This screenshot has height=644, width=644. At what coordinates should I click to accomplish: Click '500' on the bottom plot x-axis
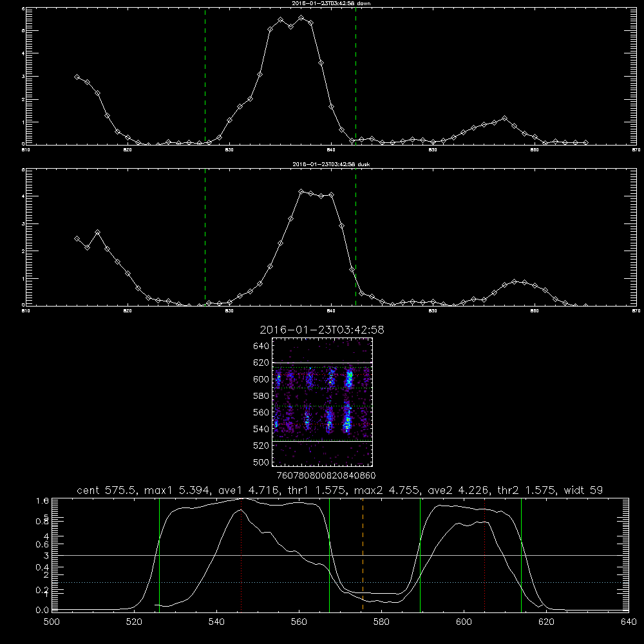[x=52, y=622]
